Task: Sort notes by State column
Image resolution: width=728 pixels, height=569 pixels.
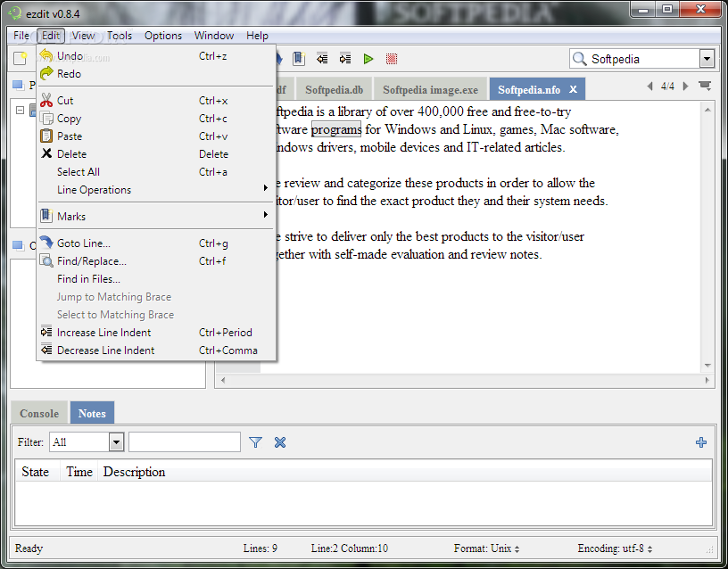Action: coord(36,472)
